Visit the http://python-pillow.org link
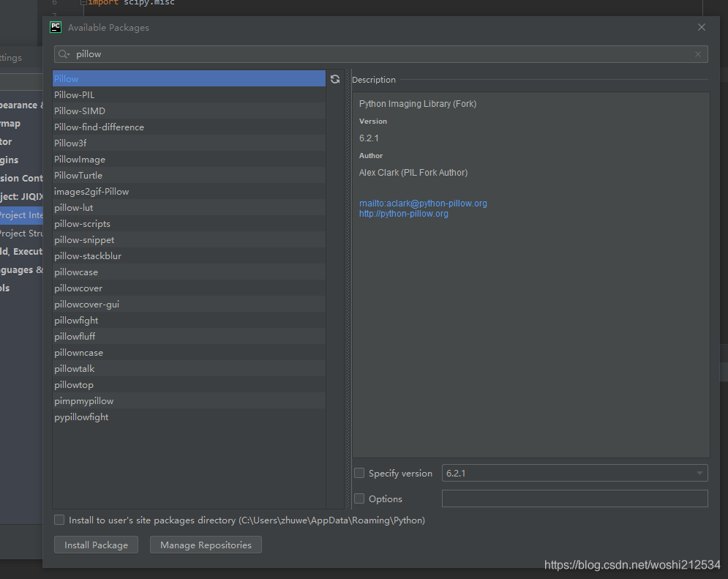The image size is (728, 579). coord(403,214)
